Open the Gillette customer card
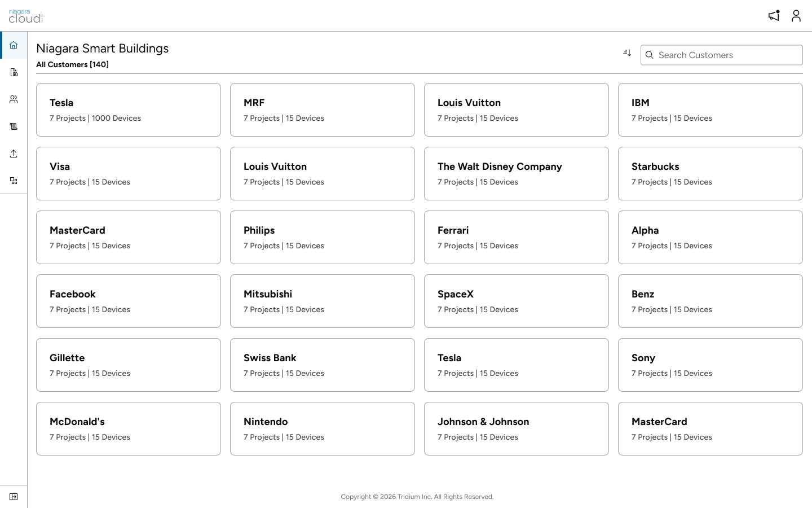The width and height of the screenshot is (812, 508). pos(129,365)
